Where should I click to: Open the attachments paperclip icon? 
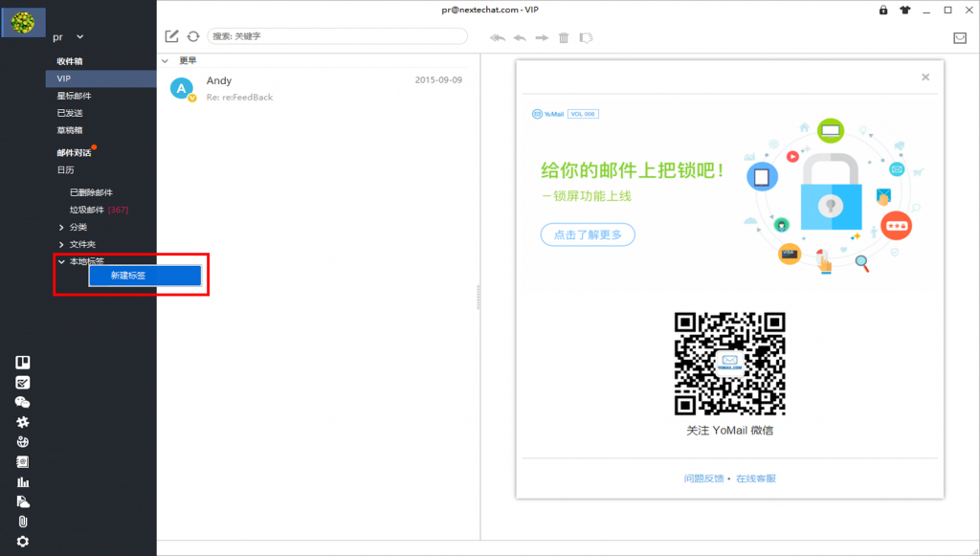point(23,522)
